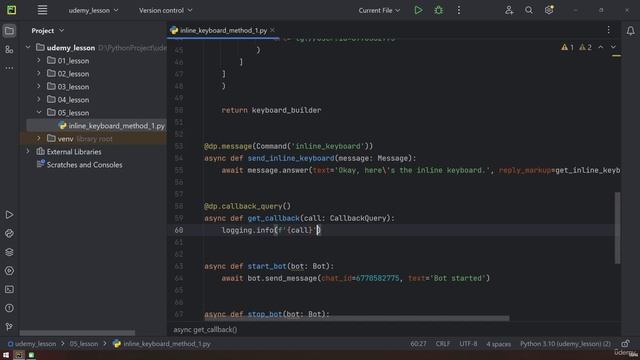The image size is (640, 360).
Task: Open Search Everywhere magnifier
Action: click(x=529, y=10)
